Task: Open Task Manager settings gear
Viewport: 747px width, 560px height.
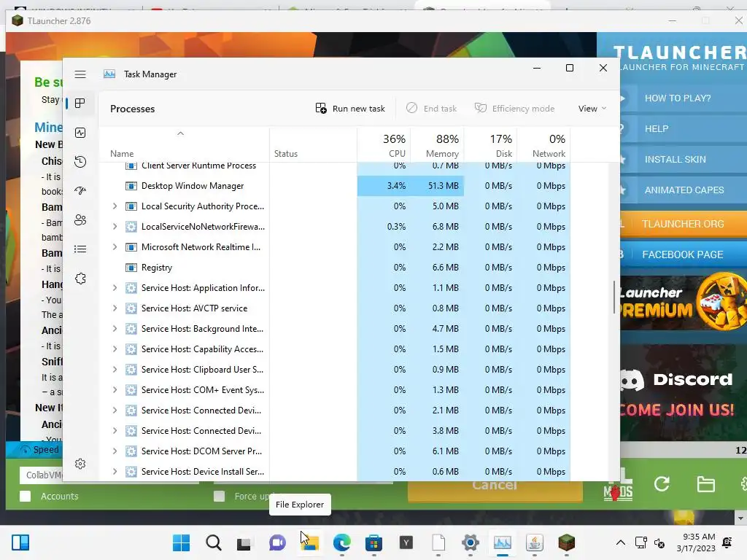Action: (x=80, y=464)
